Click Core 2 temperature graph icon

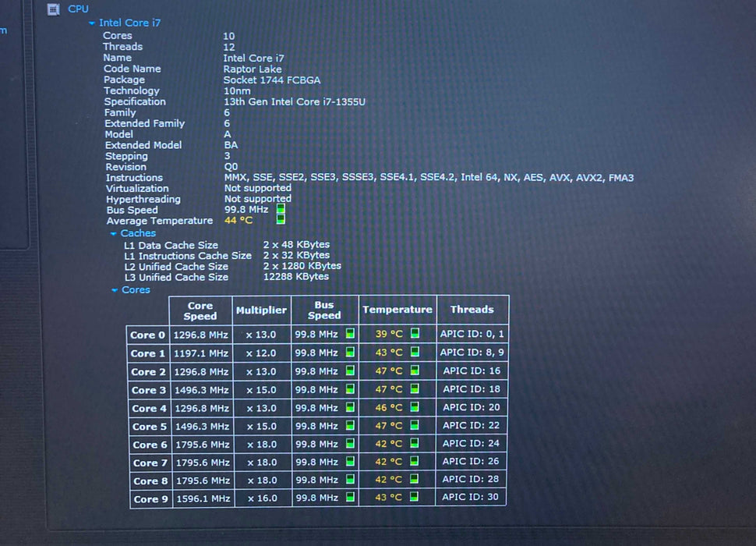pyautogui.click(x=415, y=370)
